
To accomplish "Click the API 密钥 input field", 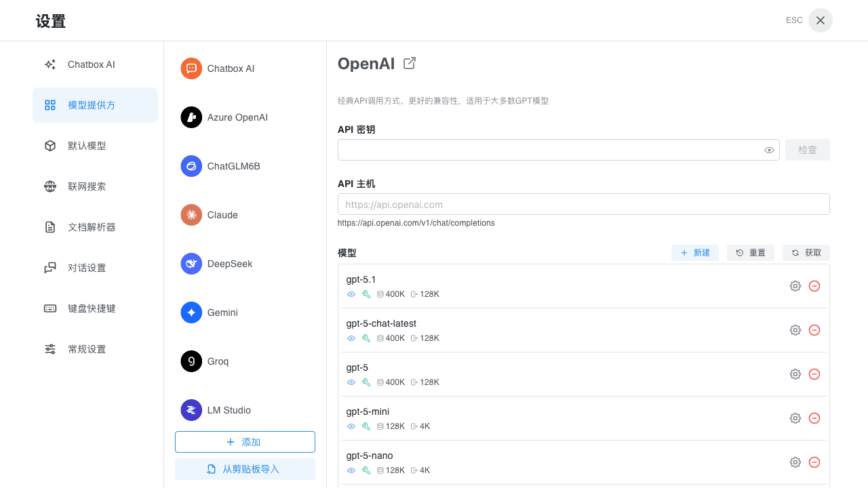I will click(x=549, y=150).
